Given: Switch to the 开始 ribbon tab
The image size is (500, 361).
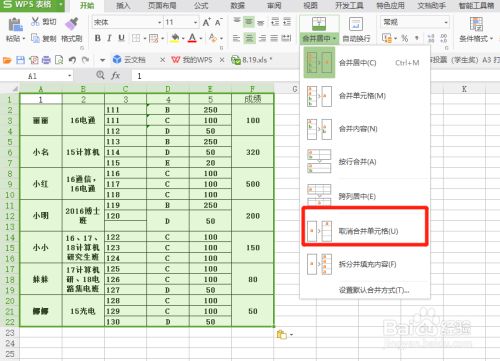Looking at the screenshot, I should [87, 5].
